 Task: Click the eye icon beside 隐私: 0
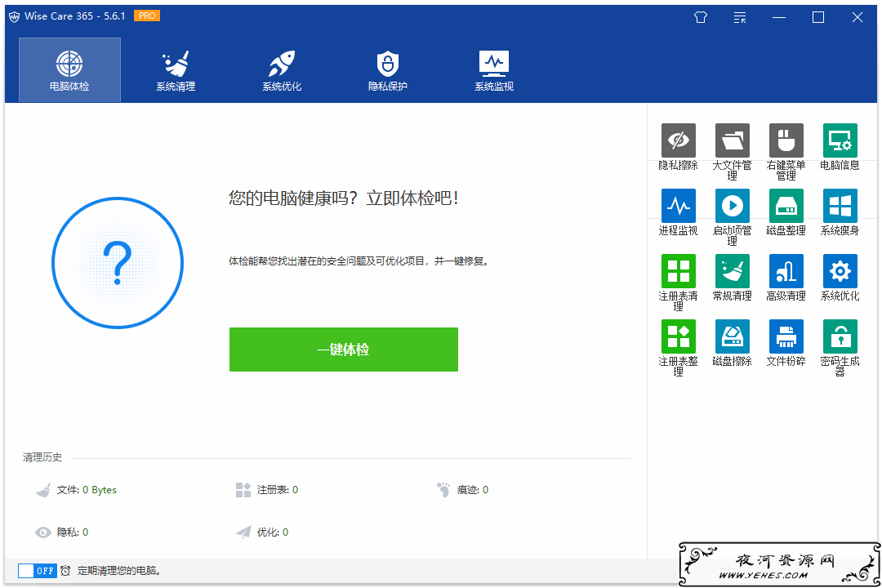[x=42, y=532]
